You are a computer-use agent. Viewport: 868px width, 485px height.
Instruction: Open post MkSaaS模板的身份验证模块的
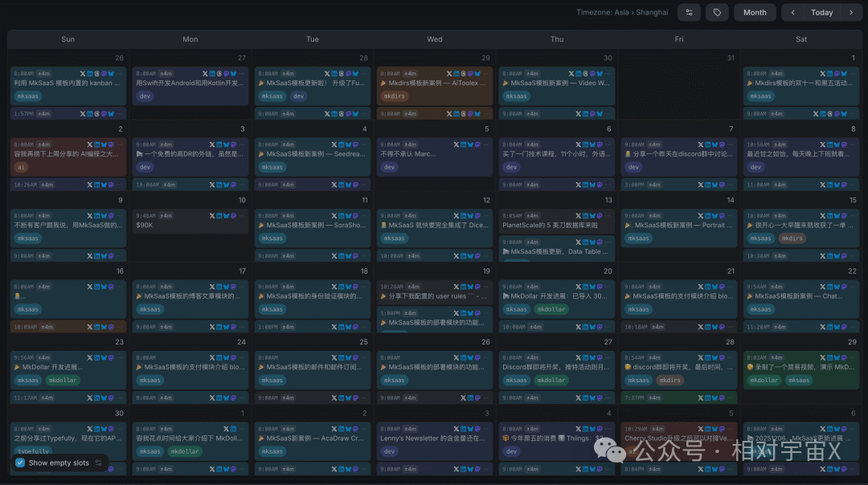[x=310, y=295]
